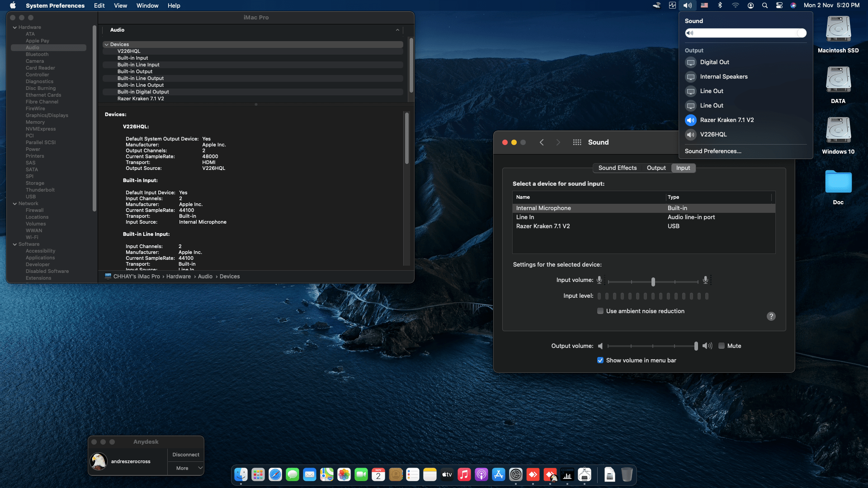This screenshot has height=488, width=868.
Task: Open Podcasts from the Dock
Action: (481, 474)
